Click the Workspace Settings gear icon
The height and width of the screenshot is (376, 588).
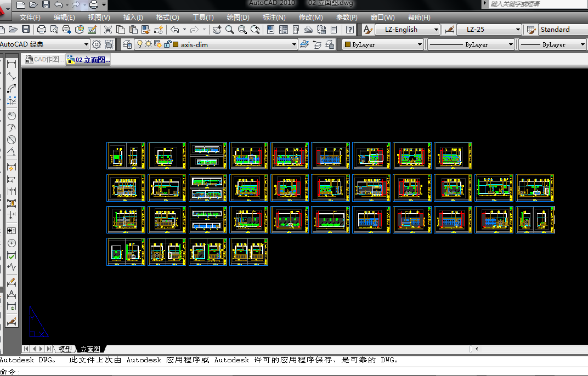coord(97,44)
